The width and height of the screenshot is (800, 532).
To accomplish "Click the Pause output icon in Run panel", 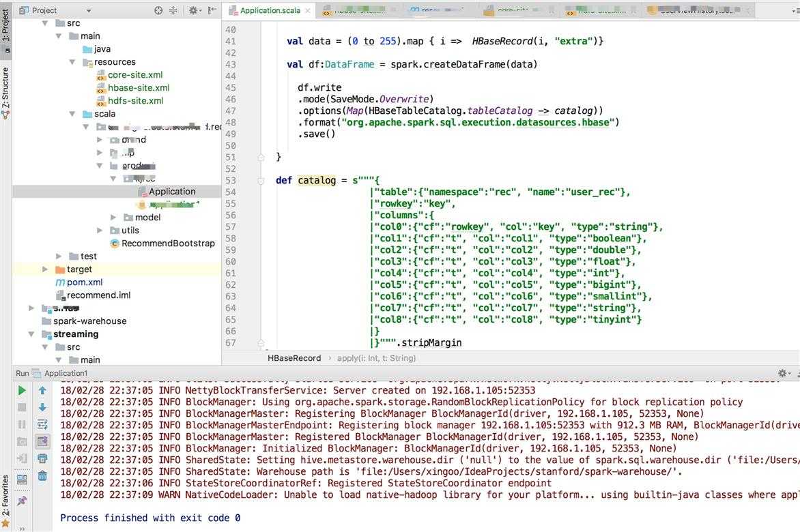I will [21, 424].
